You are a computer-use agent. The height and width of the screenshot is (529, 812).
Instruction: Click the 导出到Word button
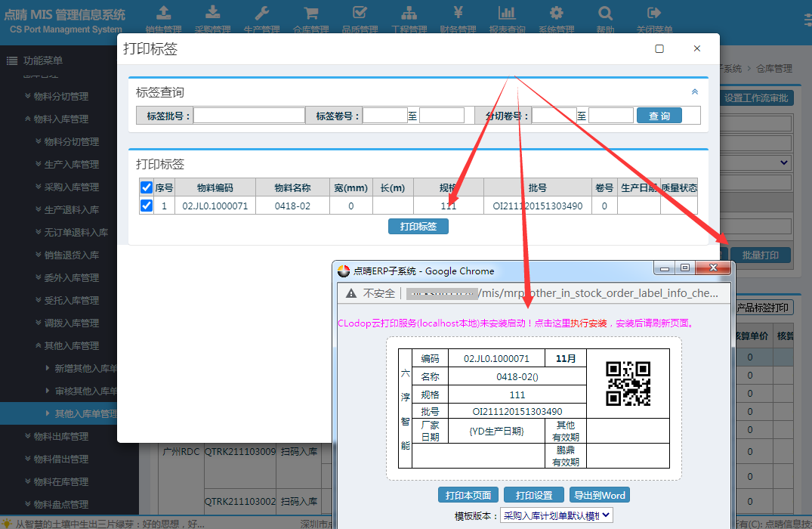[x=599, y=495]
